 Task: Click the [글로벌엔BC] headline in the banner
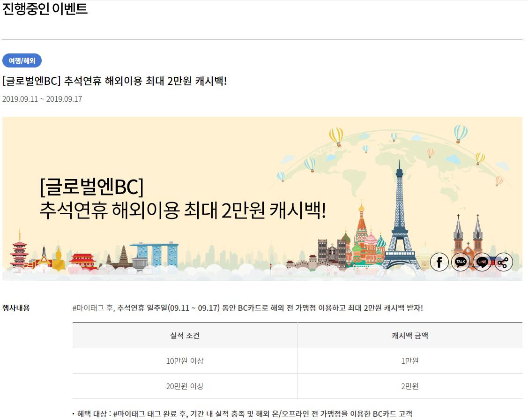[x=91, y=187]
